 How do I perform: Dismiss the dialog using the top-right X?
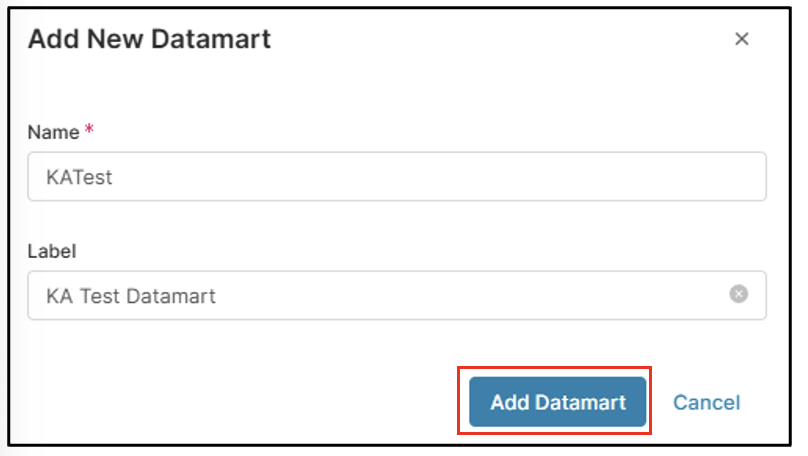[x=741, y=40]
